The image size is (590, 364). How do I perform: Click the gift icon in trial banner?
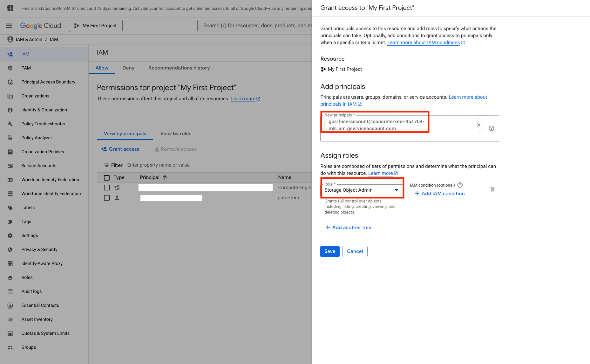(x=10, y=8)
